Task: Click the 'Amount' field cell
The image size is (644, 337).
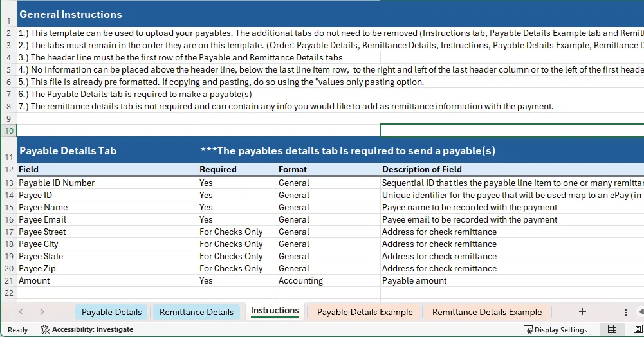Action: 107,280
